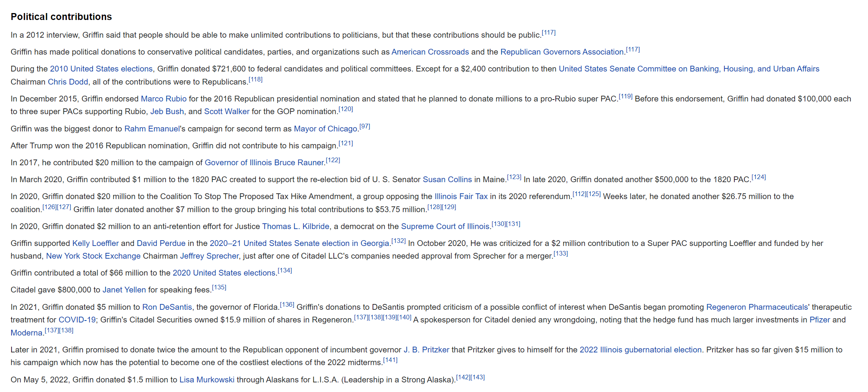Screen dimensions: 868x392
Task: Click the Janet Yellen link
Action: (x=124, y=290)
